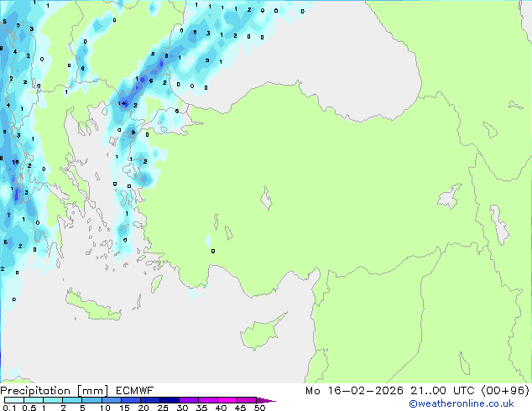Viewport: 532px width, 411px height.
Task: Select the 1–2 mm legend color swatch
Action: (53, 400)
